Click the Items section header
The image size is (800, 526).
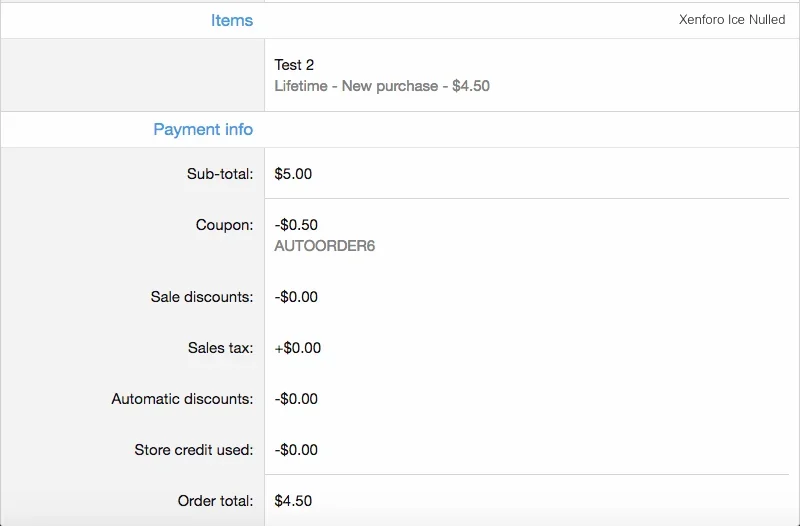click(231, 20)
